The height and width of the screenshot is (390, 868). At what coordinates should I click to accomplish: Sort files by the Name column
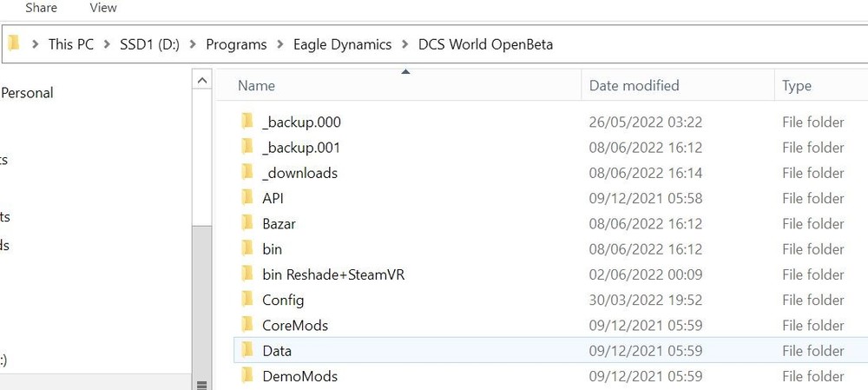pos(257,85)
